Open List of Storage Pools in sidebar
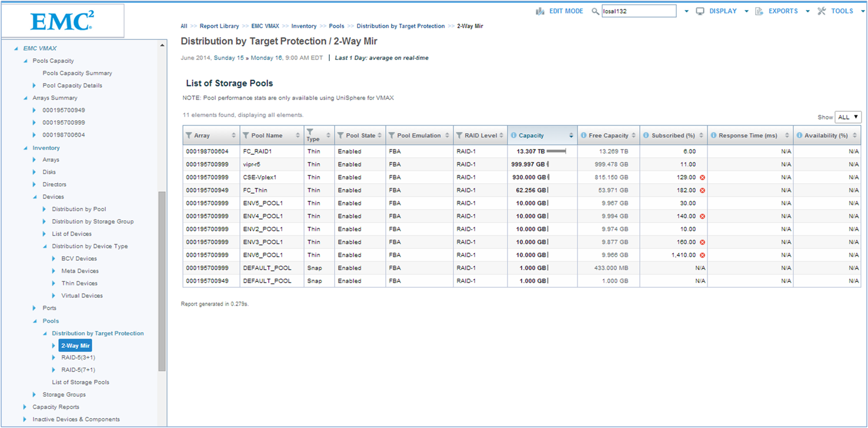The height and width of the screenshot is (428, 868). click(x=81, y=382)
